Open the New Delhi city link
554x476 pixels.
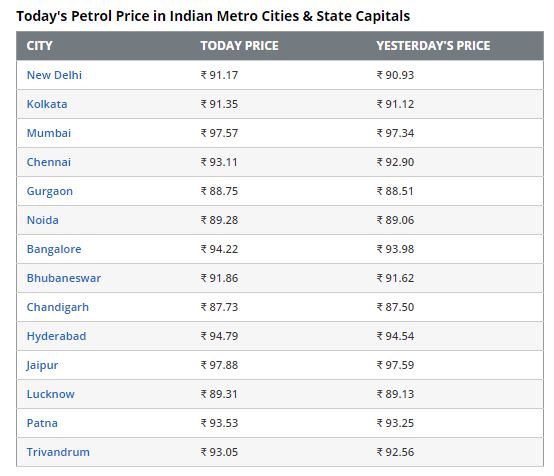(54, 75)
